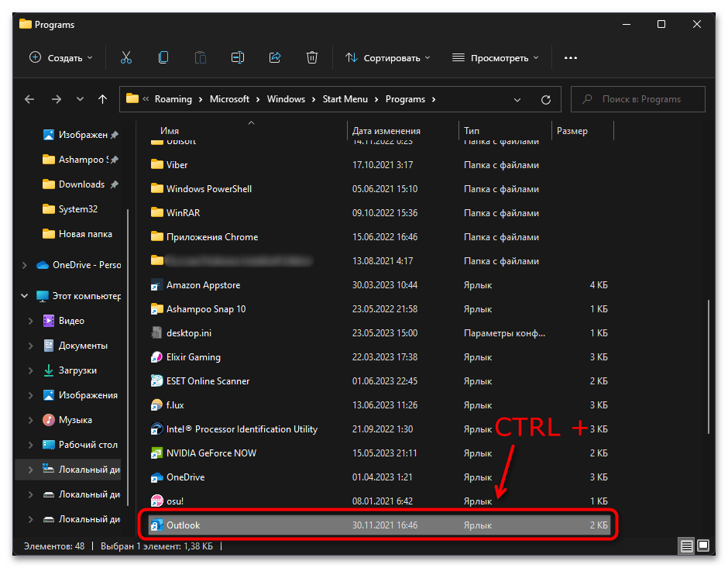728x568 pixels.
Task: Click Start Menu in the address path
Action: tap(345, 99)
